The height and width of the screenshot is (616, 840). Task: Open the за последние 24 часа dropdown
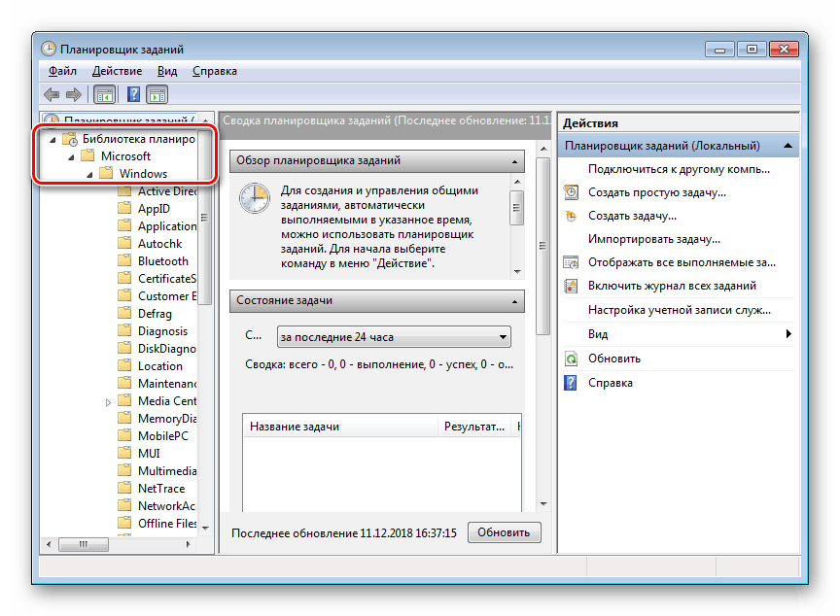(x=394, y=337)
